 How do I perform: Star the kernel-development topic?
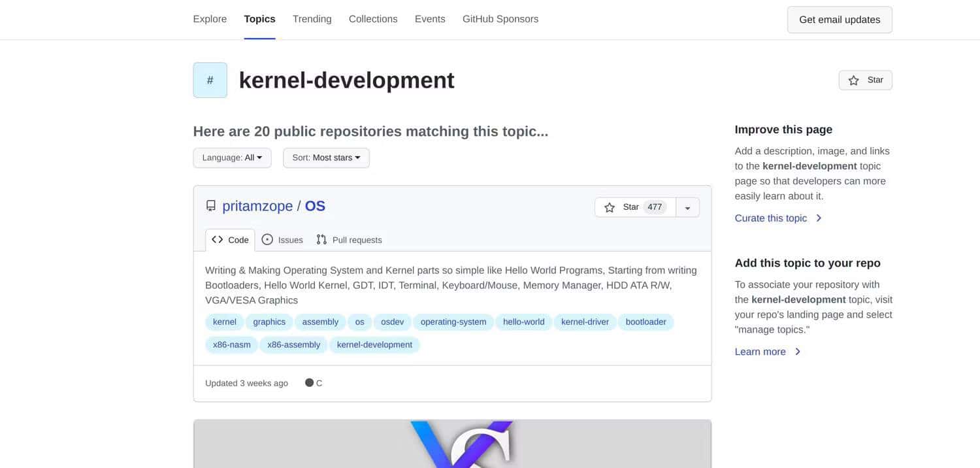tap(865, 80)
